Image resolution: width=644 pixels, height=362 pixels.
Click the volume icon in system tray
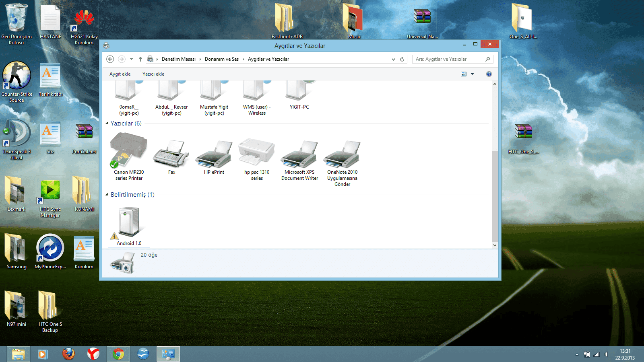[606, 354]
